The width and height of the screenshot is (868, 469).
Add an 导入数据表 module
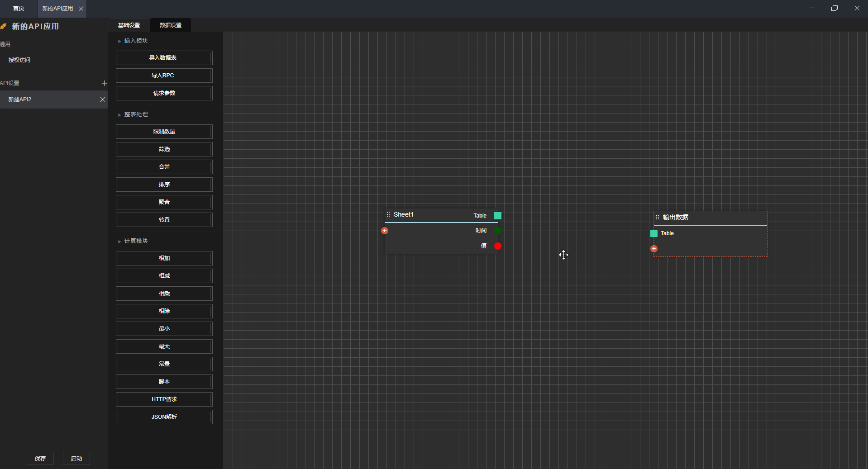[x=164, y=58]
